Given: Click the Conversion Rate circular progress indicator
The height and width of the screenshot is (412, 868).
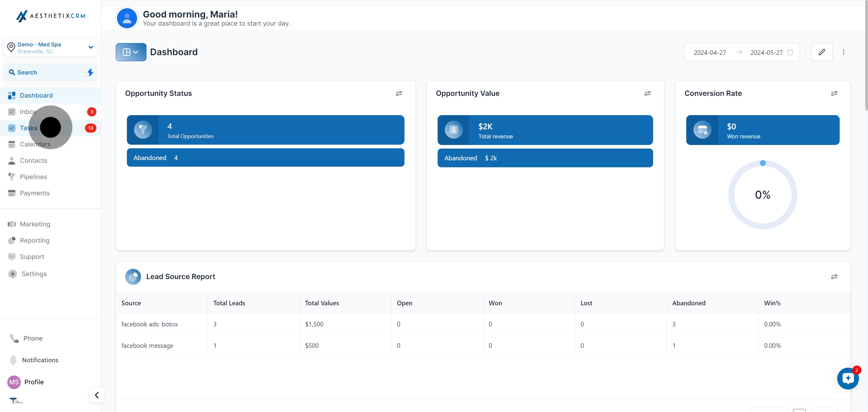Looking at the screenshot, I should 763,195.
